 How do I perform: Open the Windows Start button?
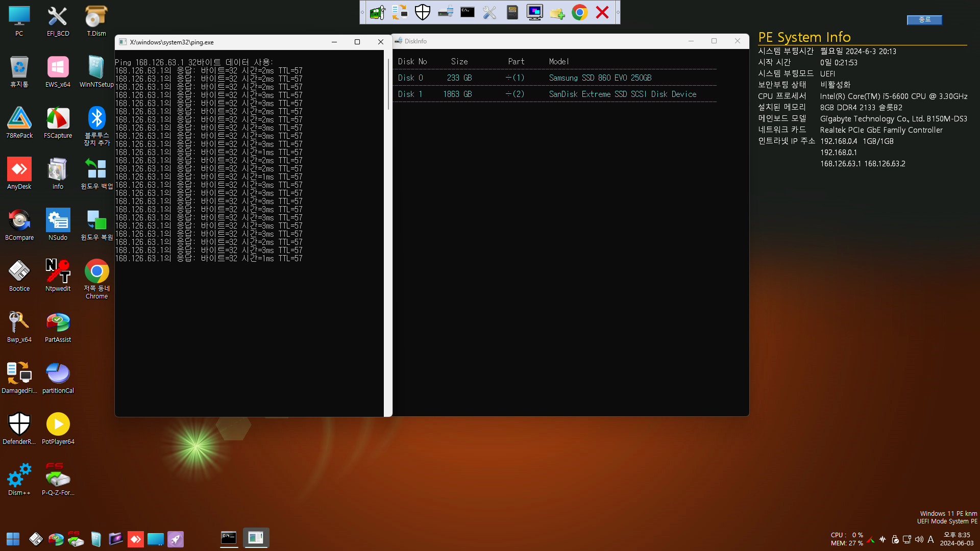(x=13, y=539)
